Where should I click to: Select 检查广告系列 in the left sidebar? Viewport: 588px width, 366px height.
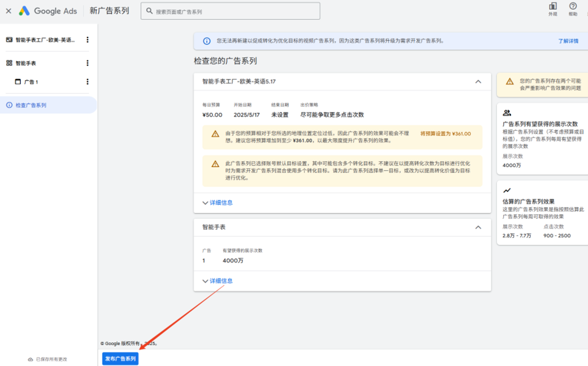(x=31, y=105)
